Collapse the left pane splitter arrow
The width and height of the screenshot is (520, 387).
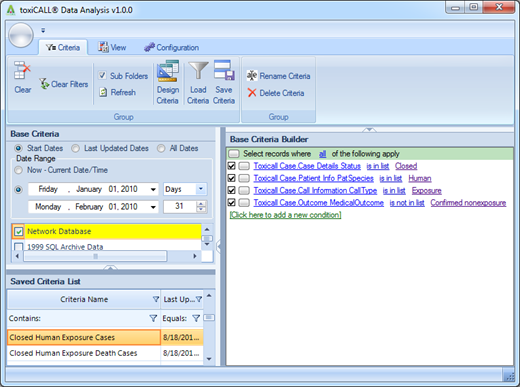click(218, 247)
